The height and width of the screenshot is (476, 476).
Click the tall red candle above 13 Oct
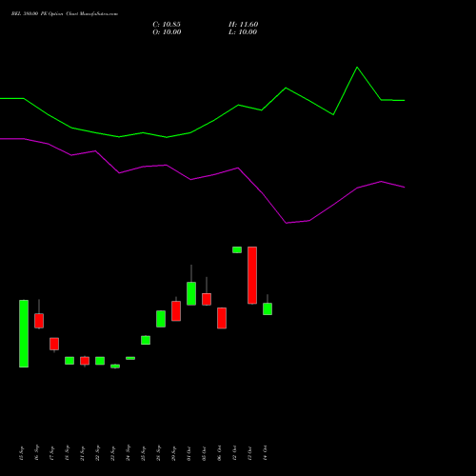point(252,275)
